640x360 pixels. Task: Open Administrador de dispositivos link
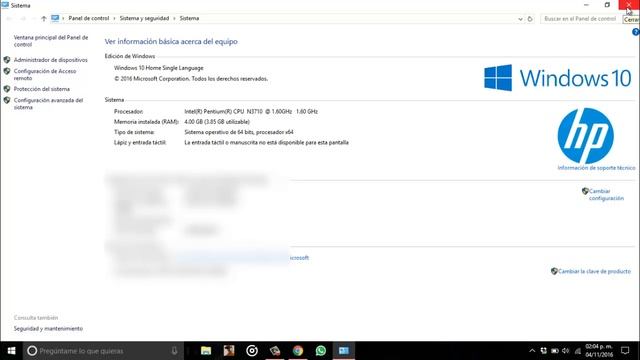pos(51,60)
